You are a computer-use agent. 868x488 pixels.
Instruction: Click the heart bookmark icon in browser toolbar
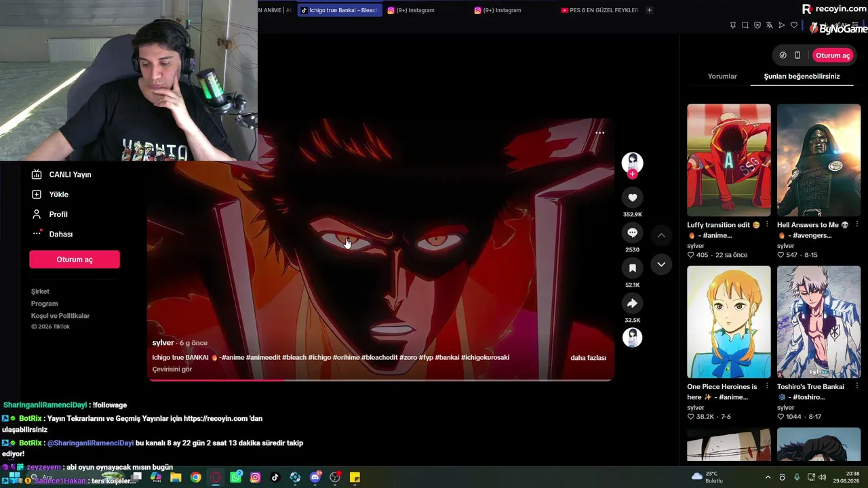point(794,25)
